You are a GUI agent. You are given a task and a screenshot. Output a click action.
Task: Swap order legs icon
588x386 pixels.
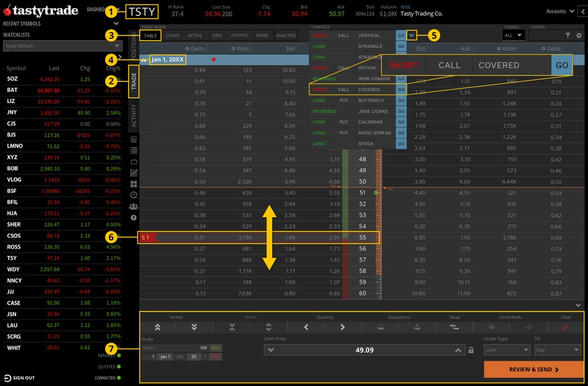(x=455, y=327)
